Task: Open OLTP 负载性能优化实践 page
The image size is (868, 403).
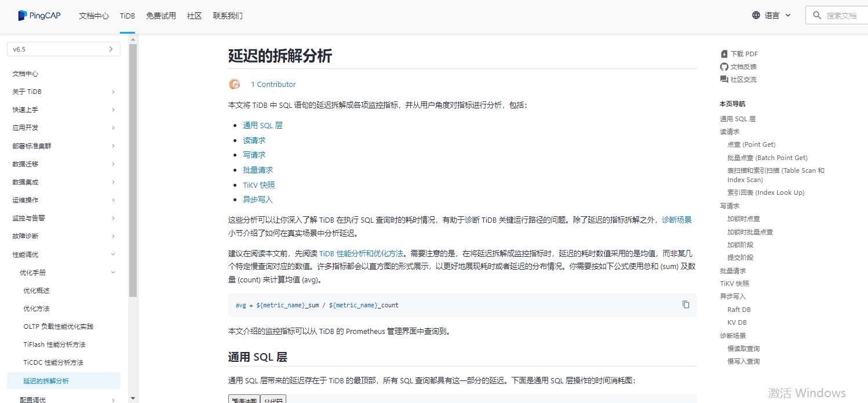Action: [x=58, y=326]
